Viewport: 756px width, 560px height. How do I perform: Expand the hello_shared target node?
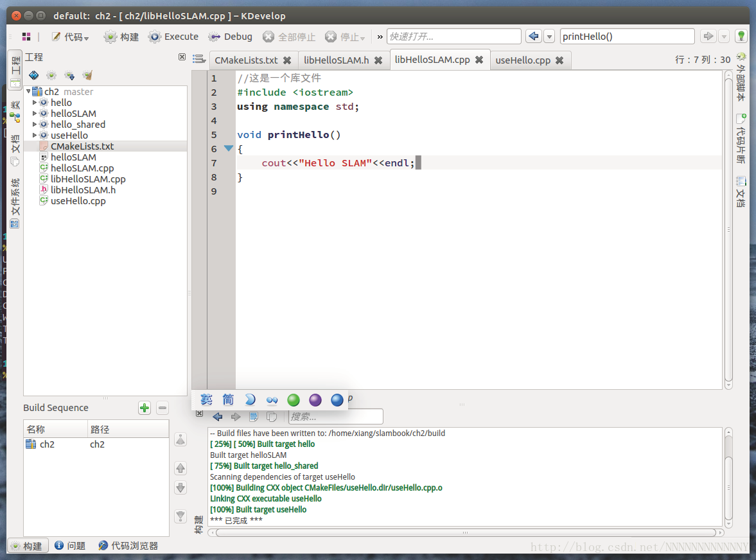click(34, 125)
